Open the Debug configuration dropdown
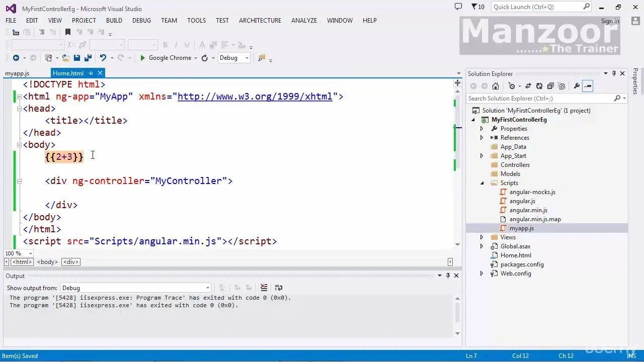Viewport: 644px width, 362px height. click(247, 58)
